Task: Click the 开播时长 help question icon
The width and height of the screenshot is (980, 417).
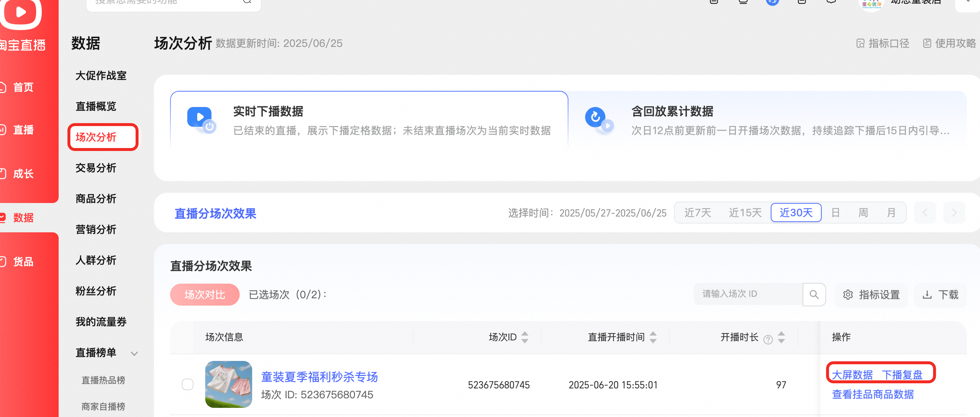Action: 768,339
